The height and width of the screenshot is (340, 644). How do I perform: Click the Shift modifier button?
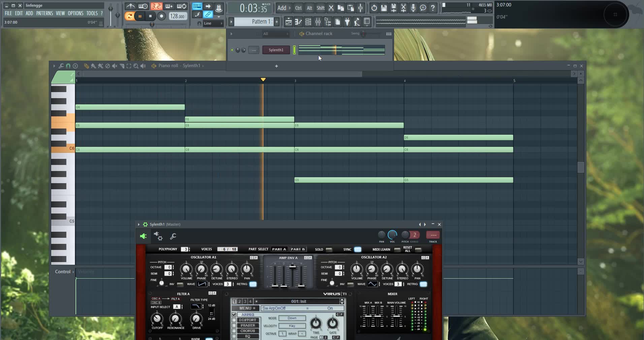click(320, 8)
